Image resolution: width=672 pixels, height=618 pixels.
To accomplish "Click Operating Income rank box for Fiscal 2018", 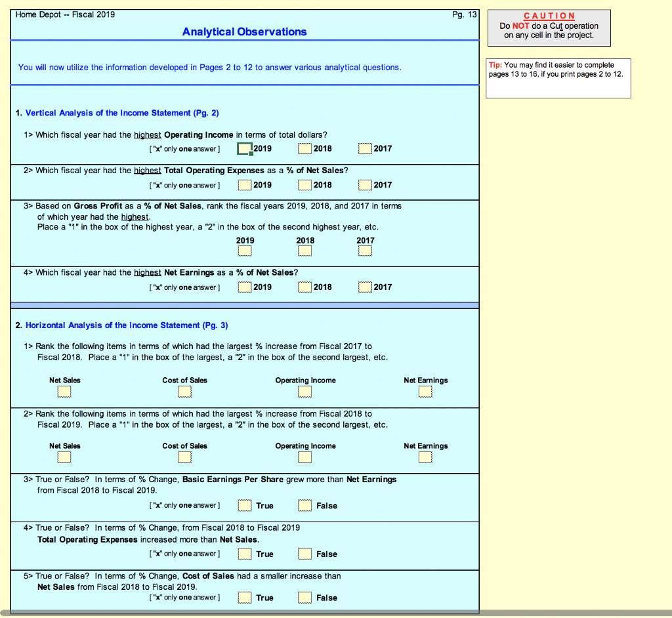I will [304, 392].
